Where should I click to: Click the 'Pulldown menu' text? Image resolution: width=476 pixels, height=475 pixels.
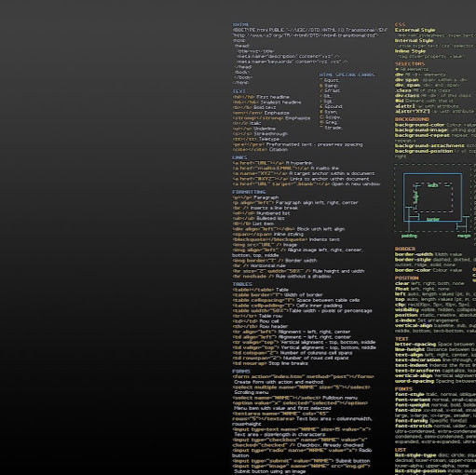(x=340, y=398)
